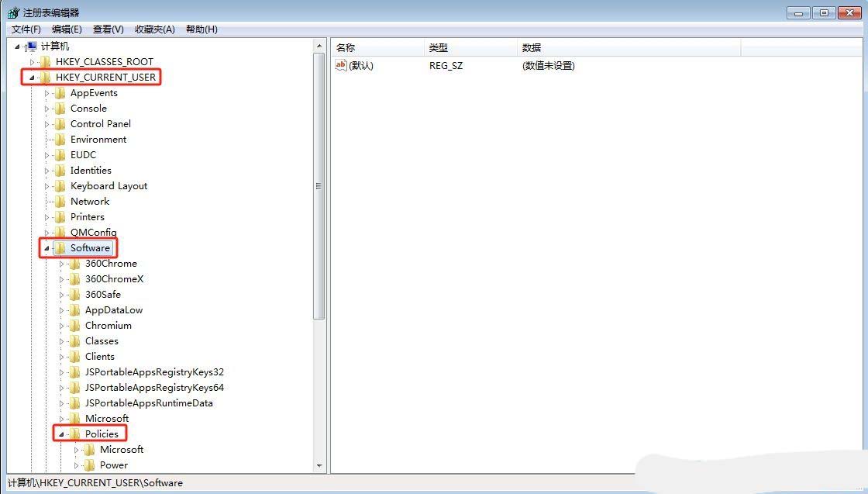Select the Keyboard Layout key

108,186
